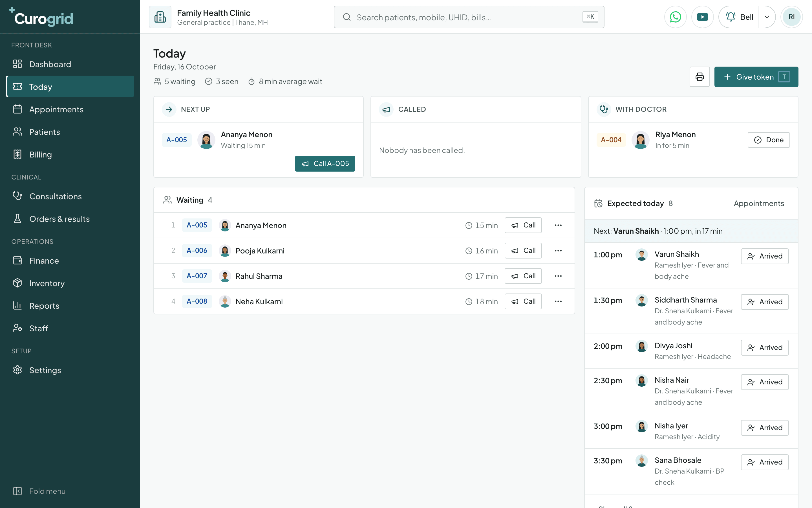The height and width of the screenshot is (508, 812).
Task: Mark Varun Shaikh as Arrived
Action: [765, 256]
